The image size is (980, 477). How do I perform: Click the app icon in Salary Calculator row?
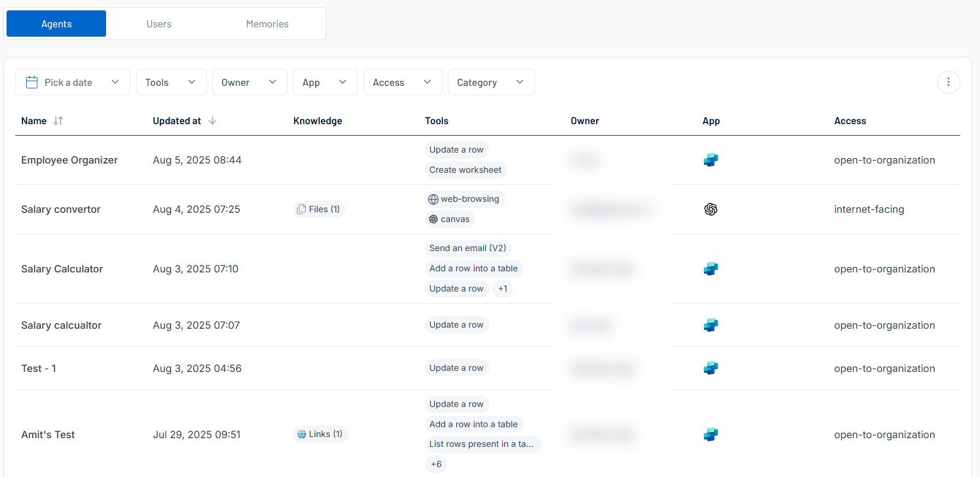[710, 269]
